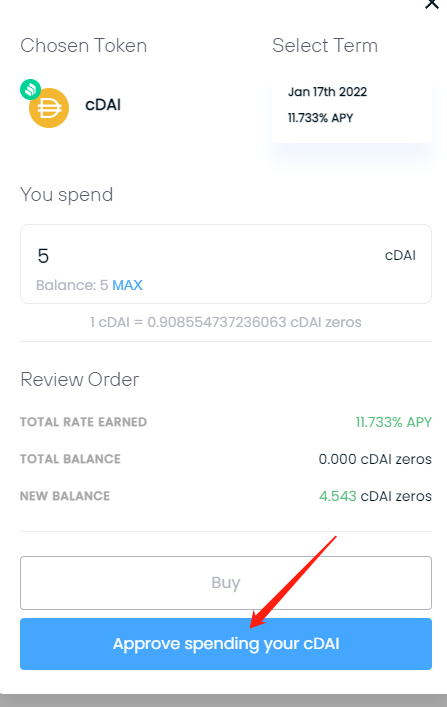Click the Balance: 5 text
The height and width of the screenshot is (707, 447).
72,285
